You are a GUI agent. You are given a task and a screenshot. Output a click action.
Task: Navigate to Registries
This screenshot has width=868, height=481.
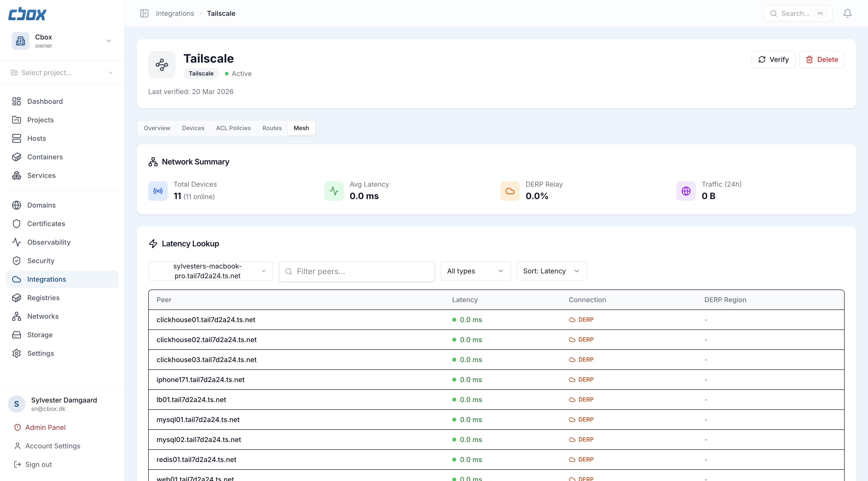click(x=43, y=298)
